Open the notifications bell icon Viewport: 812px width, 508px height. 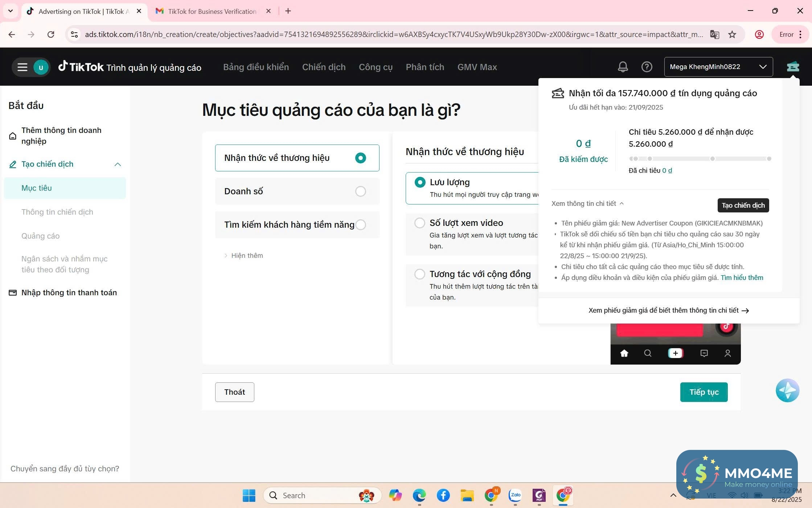pos(623,67)
